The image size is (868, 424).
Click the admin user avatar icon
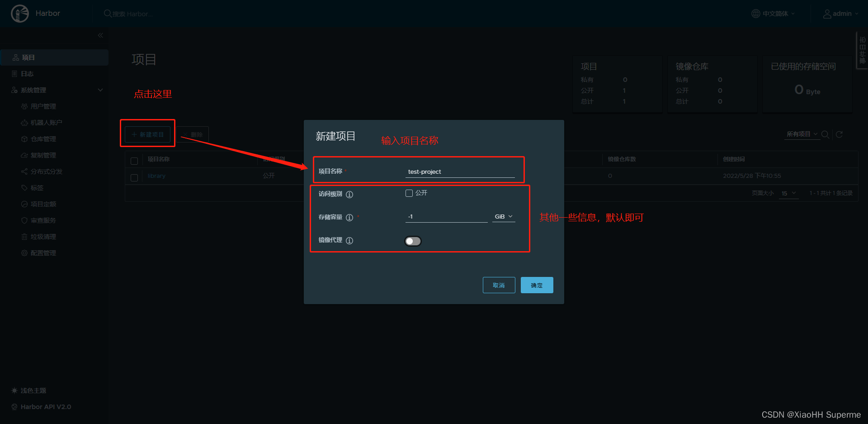[827, 14]
